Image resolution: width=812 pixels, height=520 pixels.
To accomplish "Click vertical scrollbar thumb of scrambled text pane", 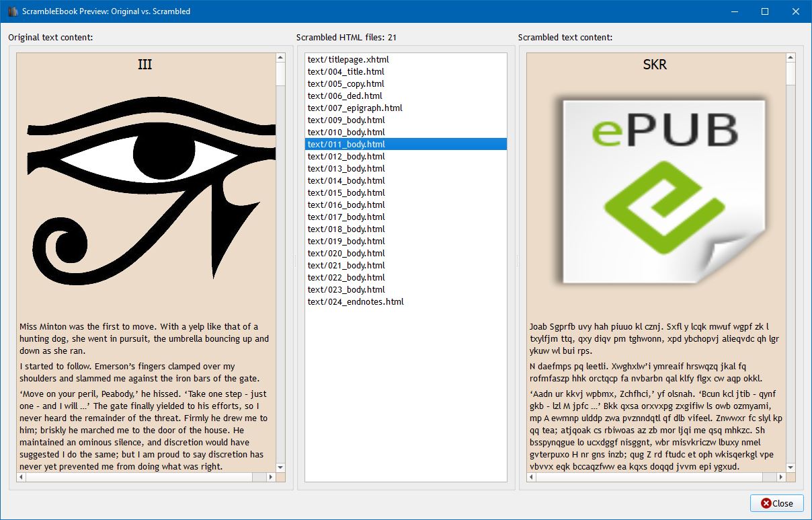I will tap(791, 75).
